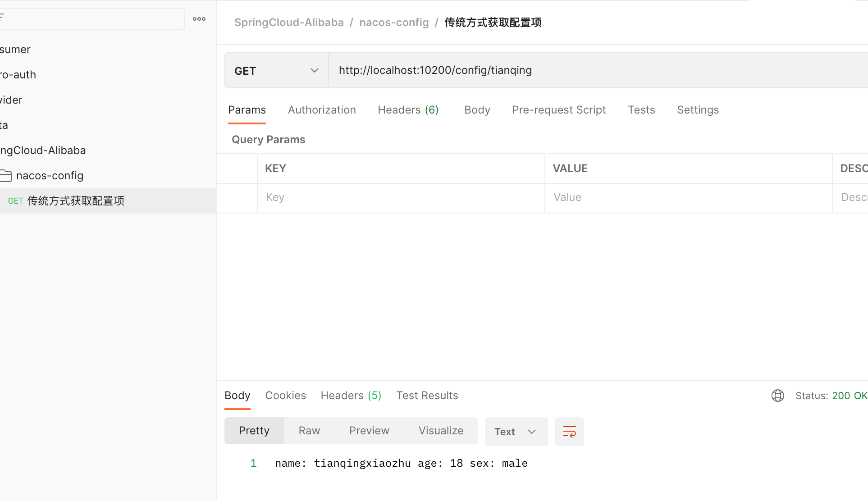Open the Headers (6) request tab
This screenshot has width=868, height=501.
[408, 110]
